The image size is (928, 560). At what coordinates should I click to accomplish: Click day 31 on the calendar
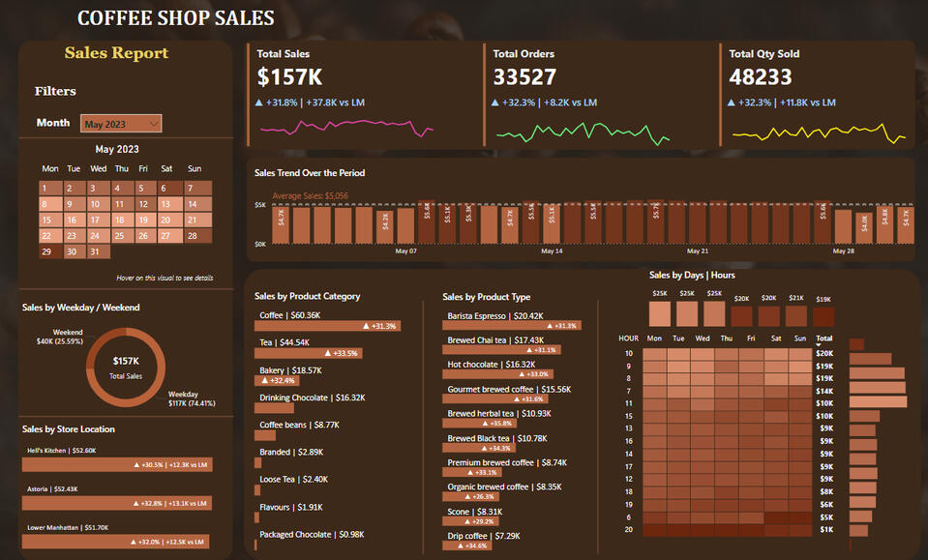97,251
